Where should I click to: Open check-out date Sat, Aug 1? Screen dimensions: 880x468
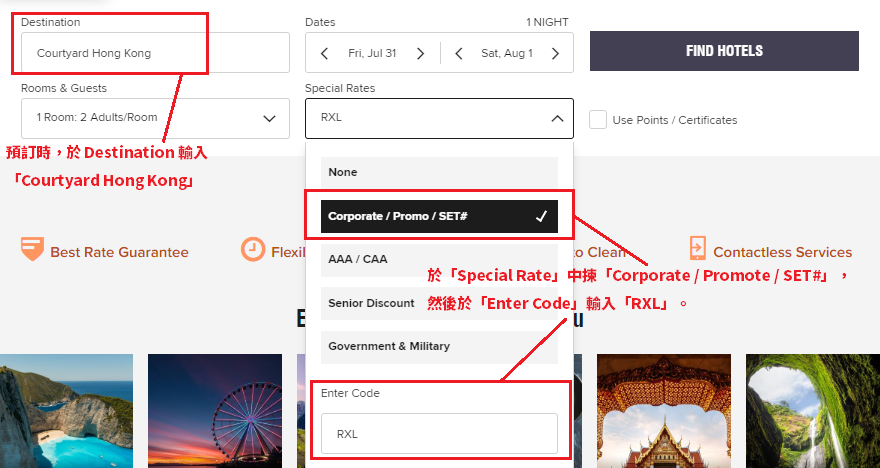pos(507,53)
